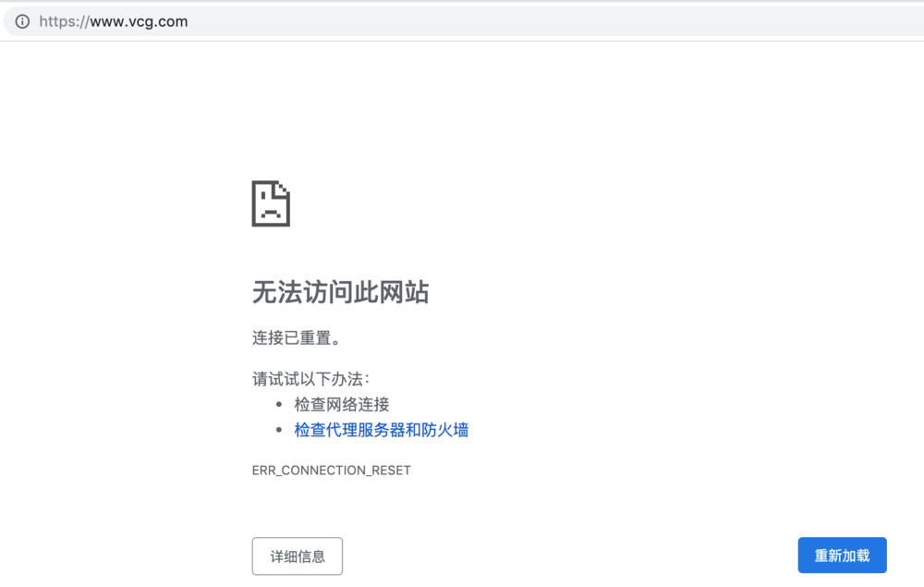The image size is (924, 587).
Task: Click the bullet dot before the proxy link
Action: click(x=279, y=430)
